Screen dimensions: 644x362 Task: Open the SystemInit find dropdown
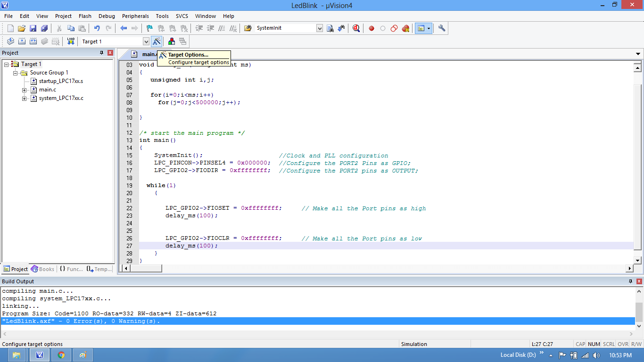(x=320, y=28)
